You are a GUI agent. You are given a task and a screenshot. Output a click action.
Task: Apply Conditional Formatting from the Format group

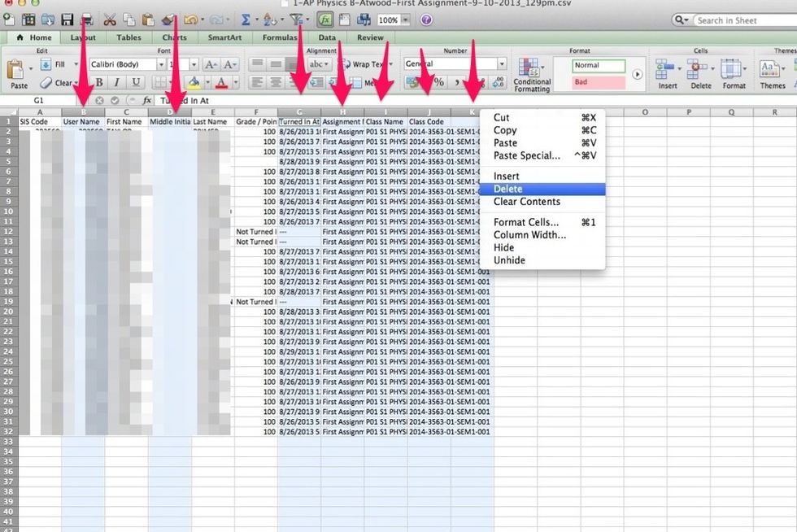tap(531, 76)
